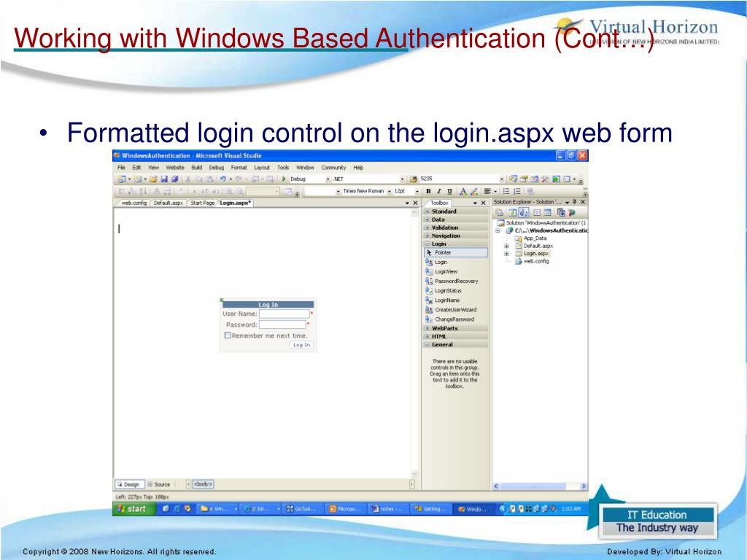Click the Log In button on the form

pyautogui.click(x=301, y=345)
